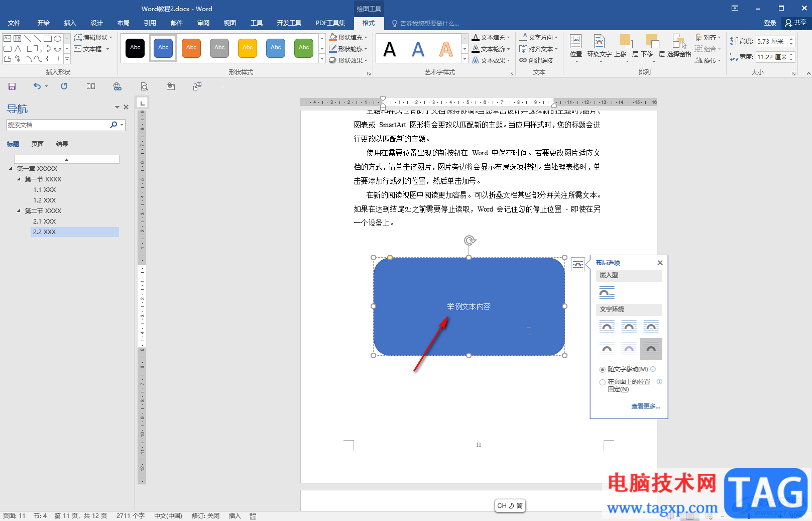Choose the behind text wrap icon
This screenshot has height=521, width=812.
(x=629, y=349)
